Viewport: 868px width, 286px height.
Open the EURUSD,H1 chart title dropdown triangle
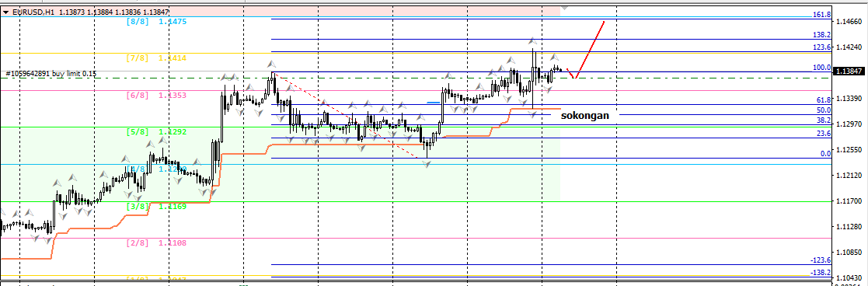click(5, 12)
